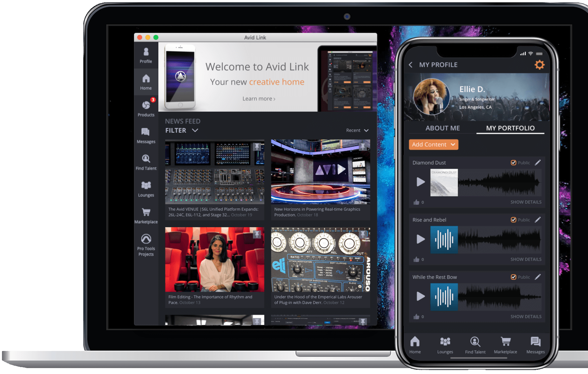Open Ellie D. profile photo
Screen dimensions: 588x374
pos(431,96)
